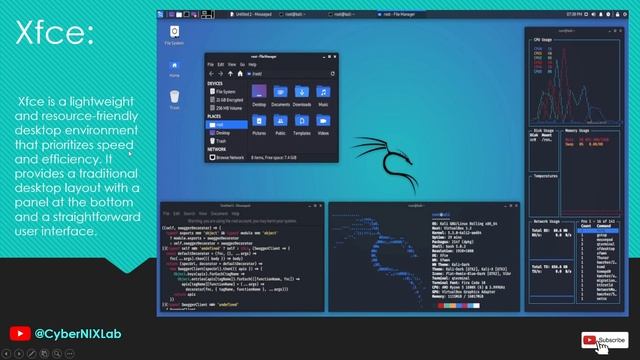Viewport: 640px width, 360px height.
Task: Open the View menu in File Manager
Action: tap(232, 64)
